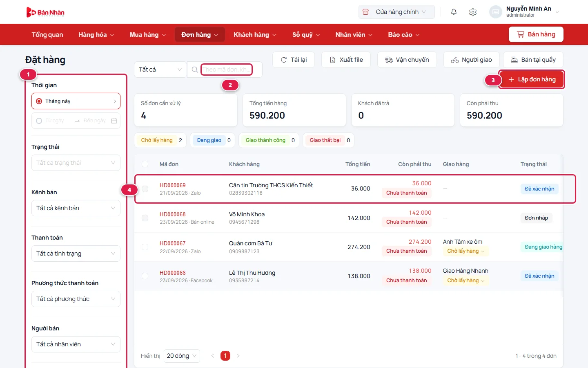
Task: Click the Tải lại reload button
Action: click(294, 60)
